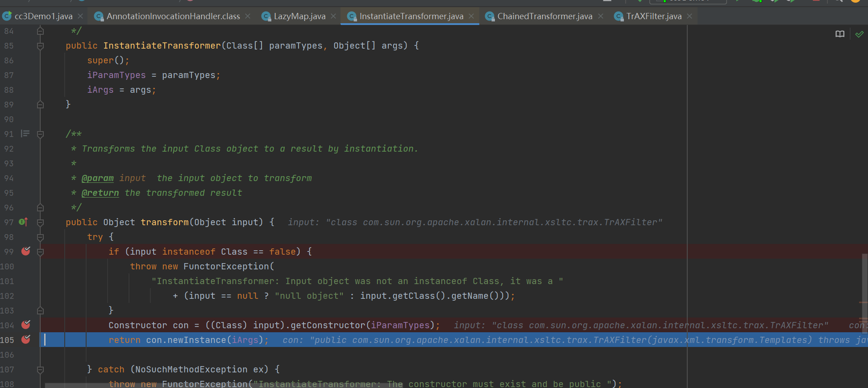Click NoSuchMethodException in catch clause
Viewport: 868px width, 388px height.
(x=191, y=370)
